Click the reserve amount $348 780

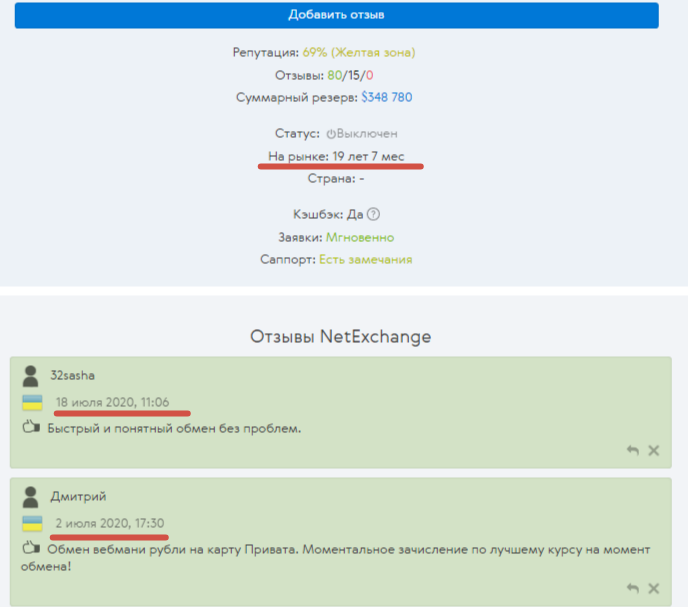click(387, 97)
